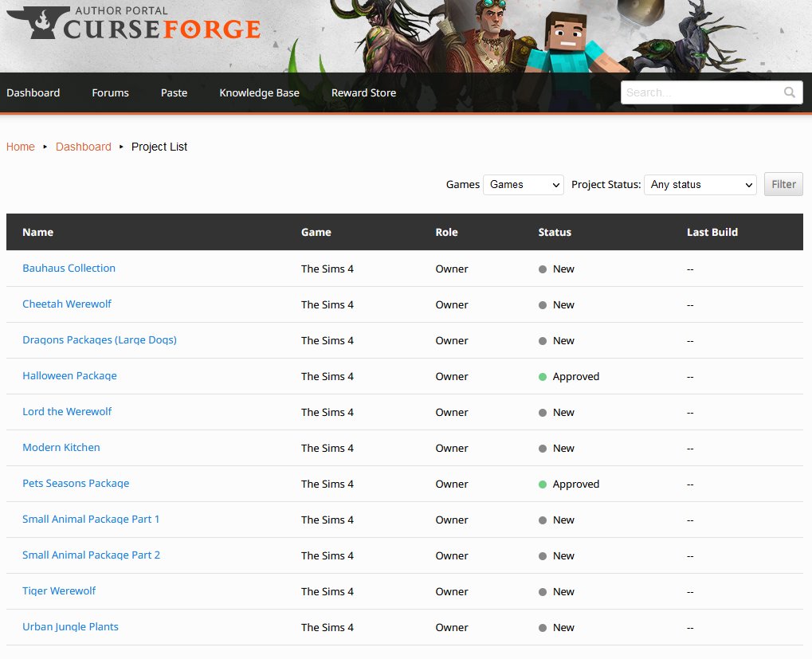Click green status dot for Pets Seasons Package
812x659 pixels.
pos(543,484)
